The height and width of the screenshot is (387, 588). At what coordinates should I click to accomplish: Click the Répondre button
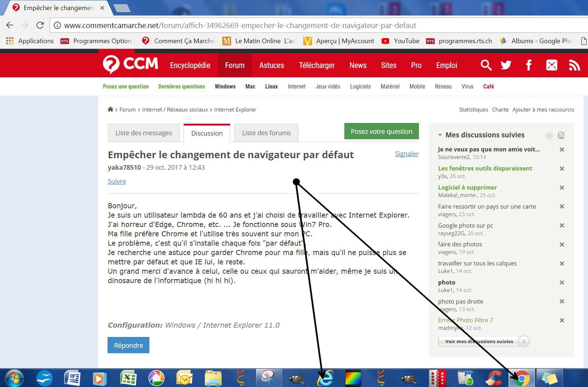[x=128, y=345]
